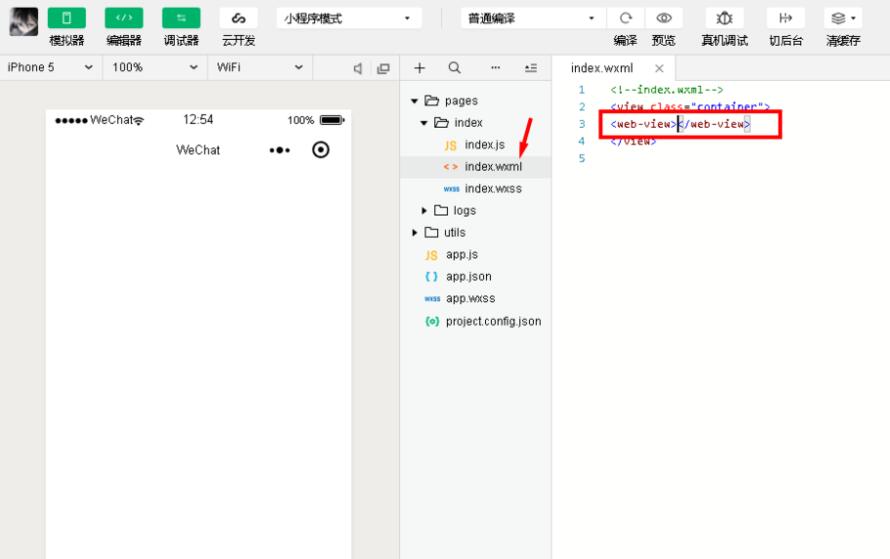Click the search icon in file panel

454,68
